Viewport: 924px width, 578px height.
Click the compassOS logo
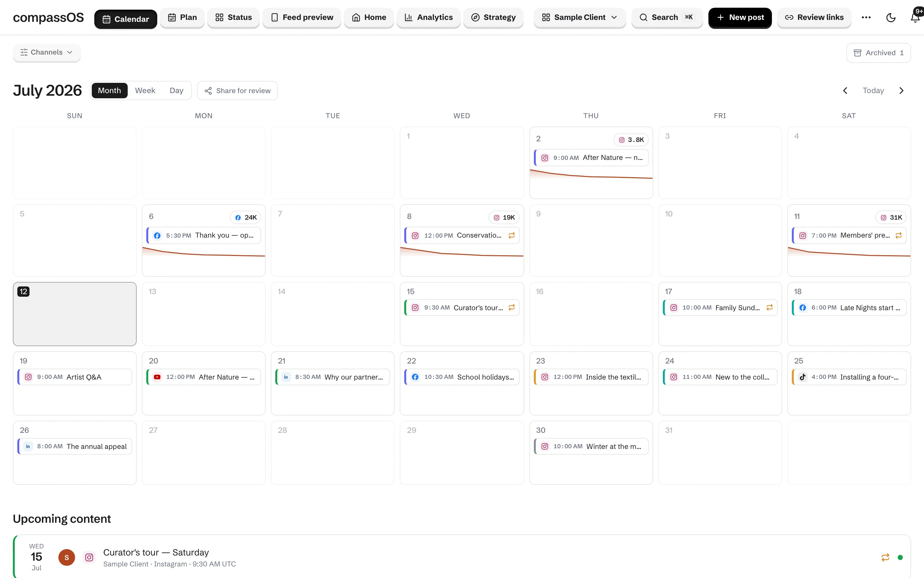(x=48, y=18)
